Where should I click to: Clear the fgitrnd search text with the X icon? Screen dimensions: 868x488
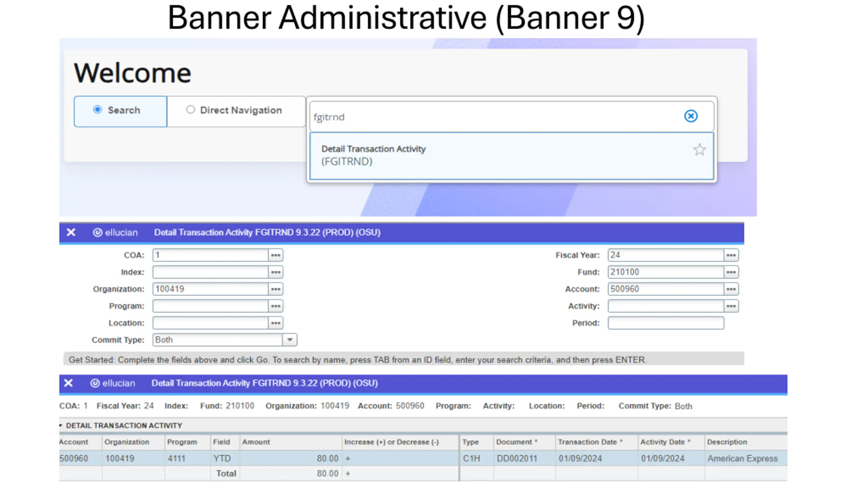coord(690,116)
